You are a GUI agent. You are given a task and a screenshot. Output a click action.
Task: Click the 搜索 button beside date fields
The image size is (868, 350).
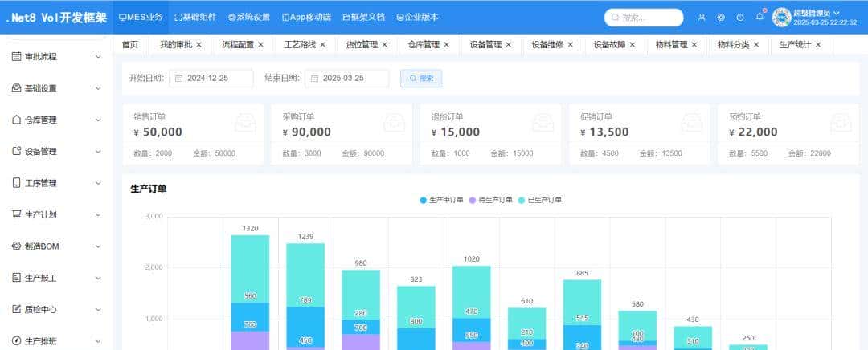(x=421, y=79)
